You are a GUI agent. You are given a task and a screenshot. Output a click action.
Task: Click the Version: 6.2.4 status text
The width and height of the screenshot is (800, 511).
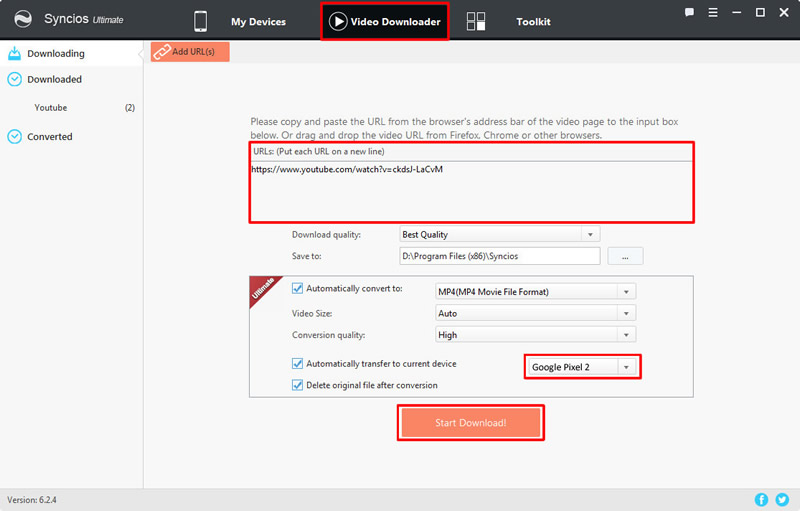click(x=32, y=500)
